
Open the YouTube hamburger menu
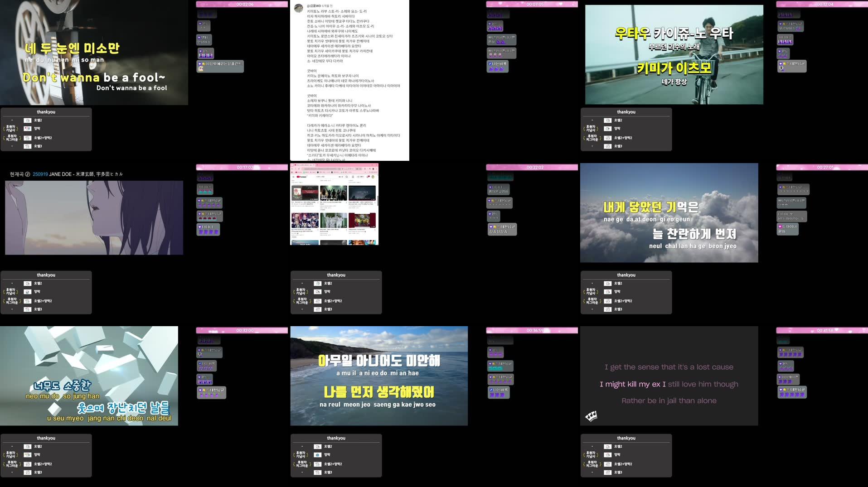[x=293, y=177]
